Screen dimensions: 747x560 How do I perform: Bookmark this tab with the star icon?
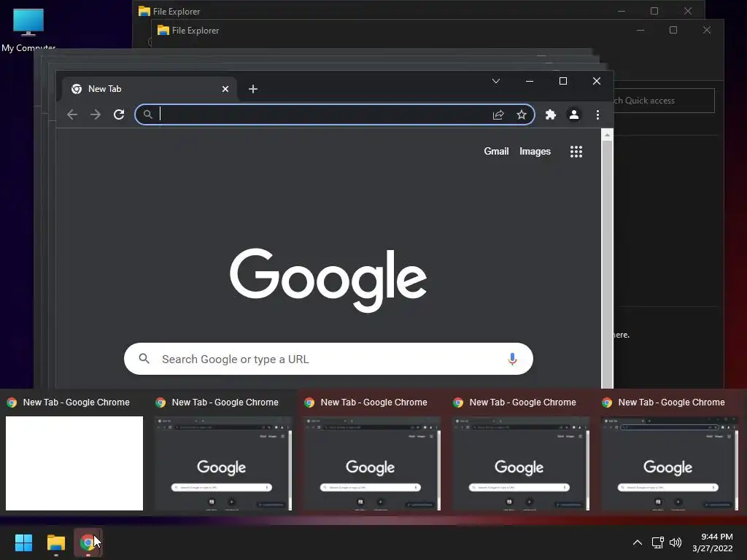pos(522,114)
